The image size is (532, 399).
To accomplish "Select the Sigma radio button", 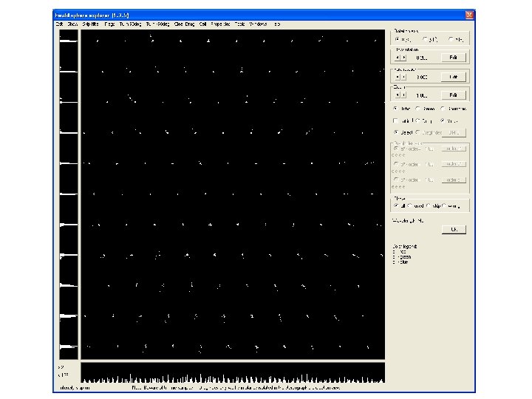I will [418, 109].
